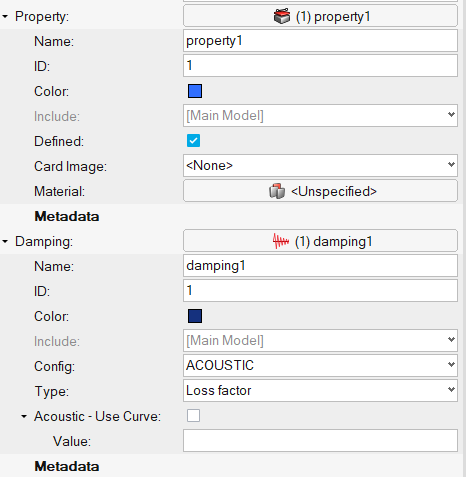Click the Unspecified Material button
The width and height of the screenshot is (466, 477).
(320, 191)
